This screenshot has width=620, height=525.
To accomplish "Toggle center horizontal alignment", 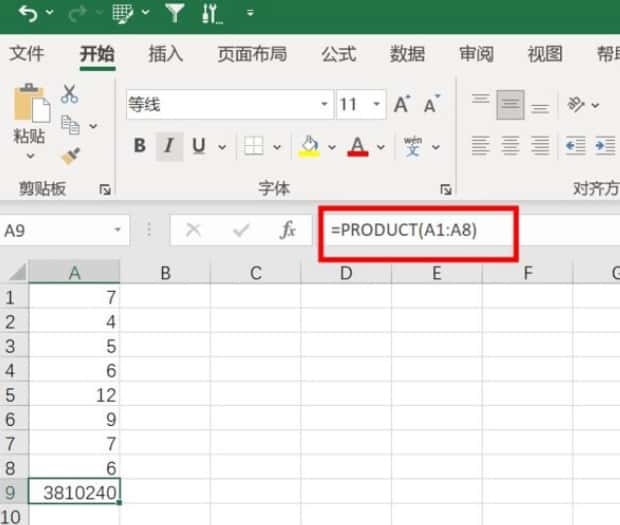I will [x=509, y=146].
